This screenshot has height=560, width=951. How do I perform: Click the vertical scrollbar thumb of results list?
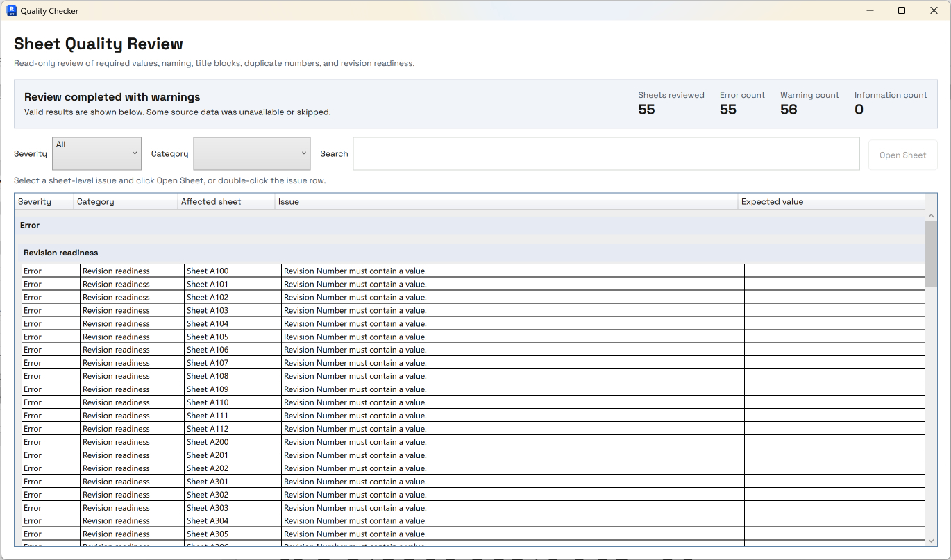click(x=931, y=254)
